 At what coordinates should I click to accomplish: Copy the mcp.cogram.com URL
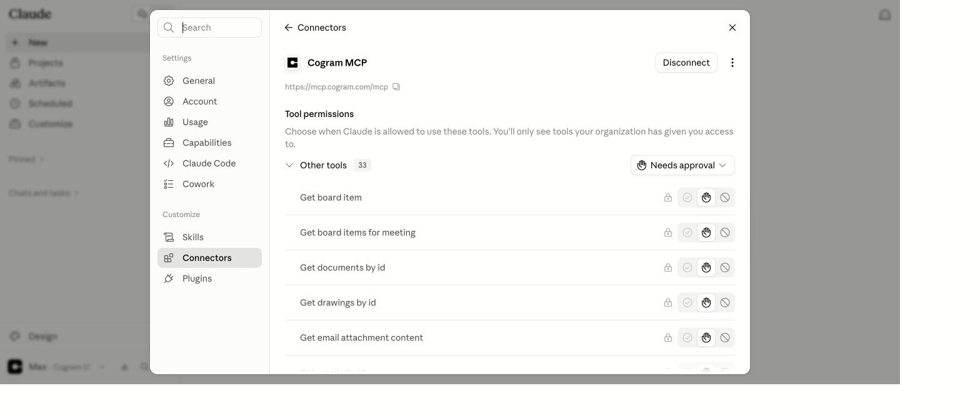pos(396,87)
